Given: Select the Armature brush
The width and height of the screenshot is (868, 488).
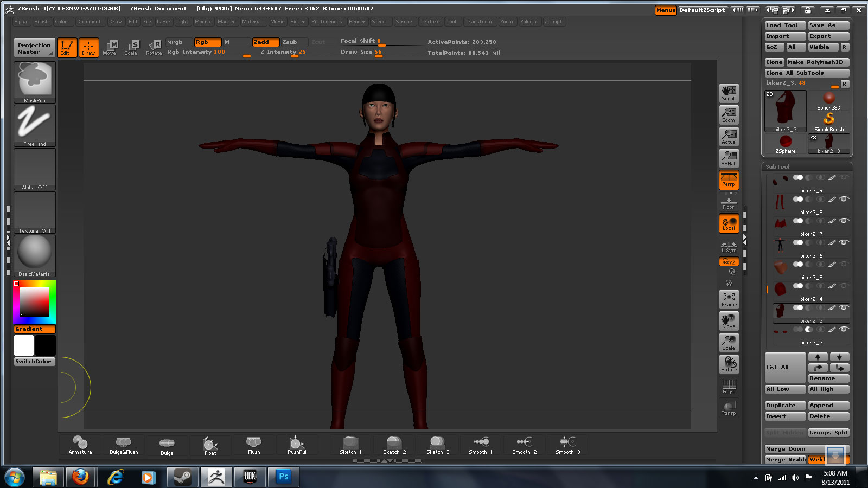Looking at the screenshot, I should [x=80, y=445].
